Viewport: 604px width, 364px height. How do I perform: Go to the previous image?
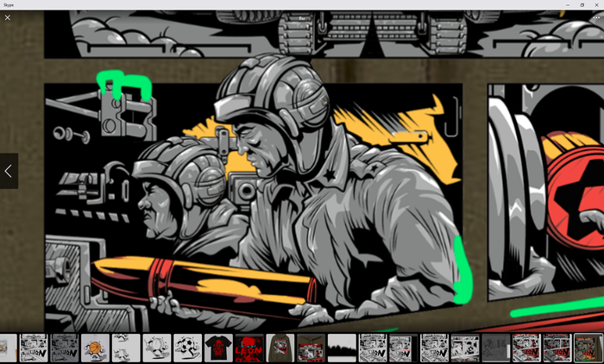(9, 171)
